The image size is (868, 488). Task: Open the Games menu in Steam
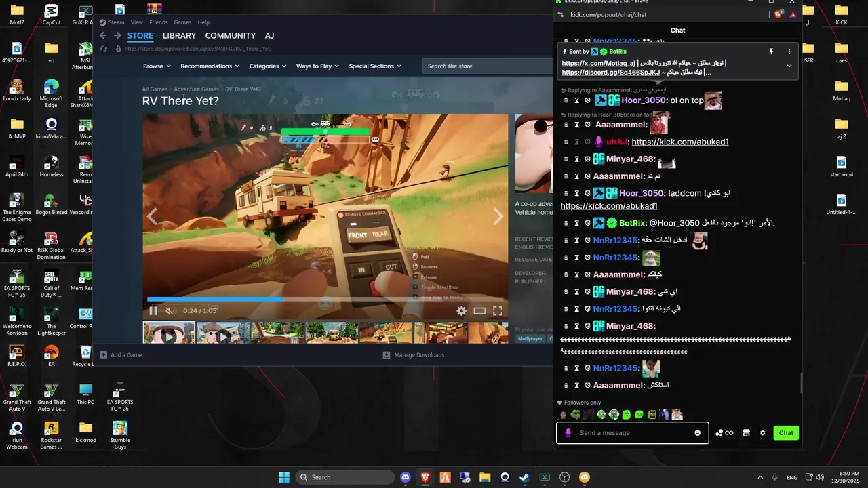(182, 22)
